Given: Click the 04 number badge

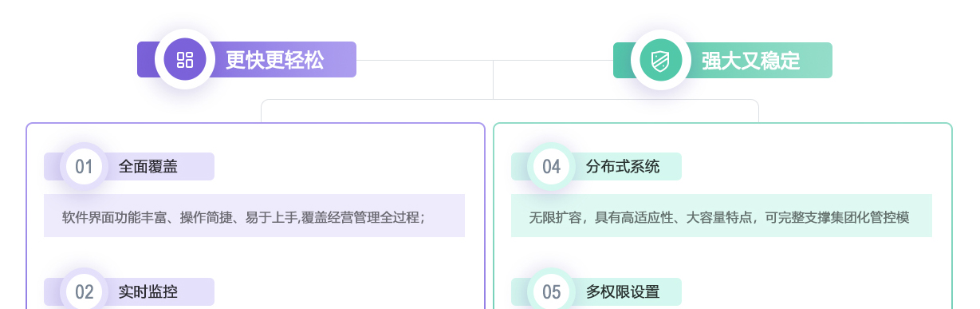Looking at the screenshot, I should coord(552,167).
